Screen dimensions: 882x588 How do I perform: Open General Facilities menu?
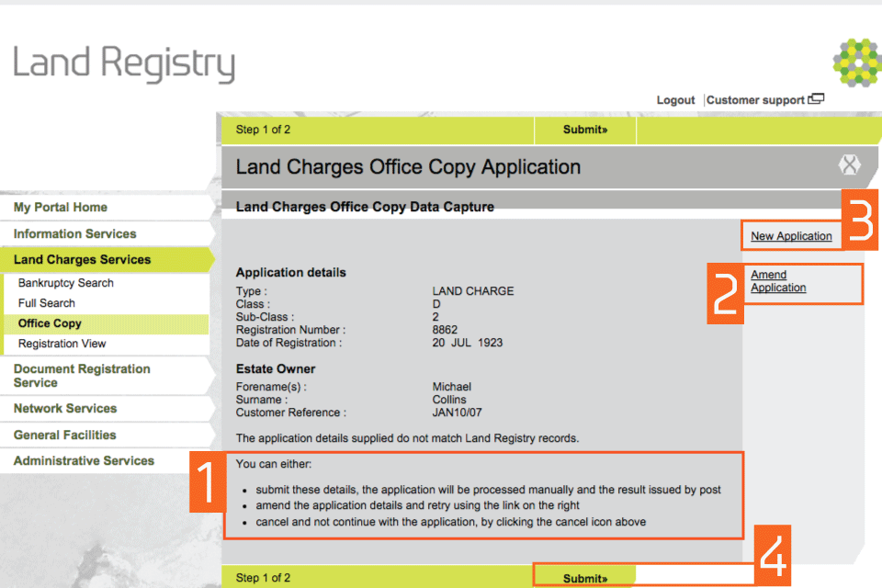[64, 435]
